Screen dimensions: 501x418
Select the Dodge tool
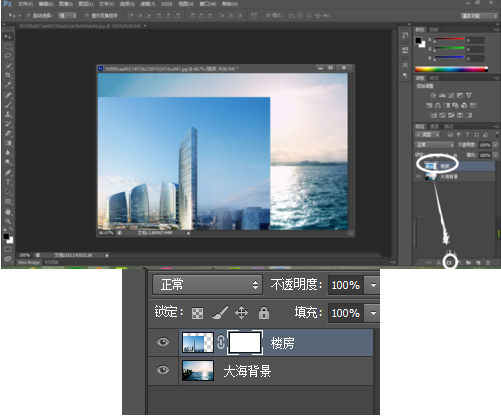(8, 163)
